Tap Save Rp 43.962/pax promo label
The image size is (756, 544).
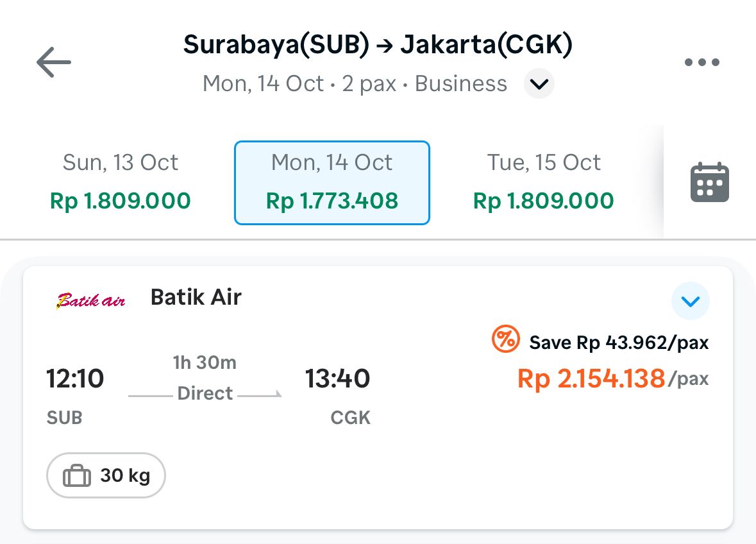coord(619,343)
